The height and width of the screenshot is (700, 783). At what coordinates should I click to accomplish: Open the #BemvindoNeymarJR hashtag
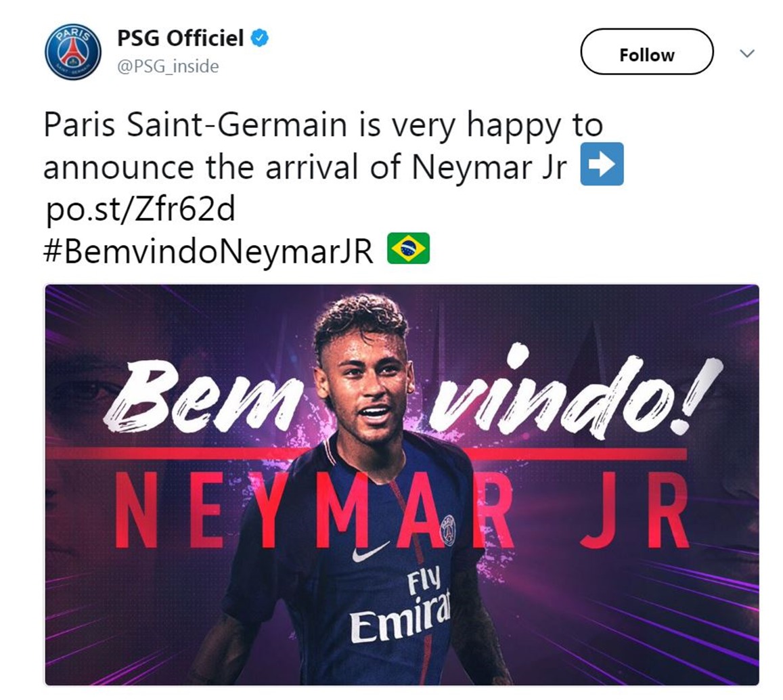208,251
